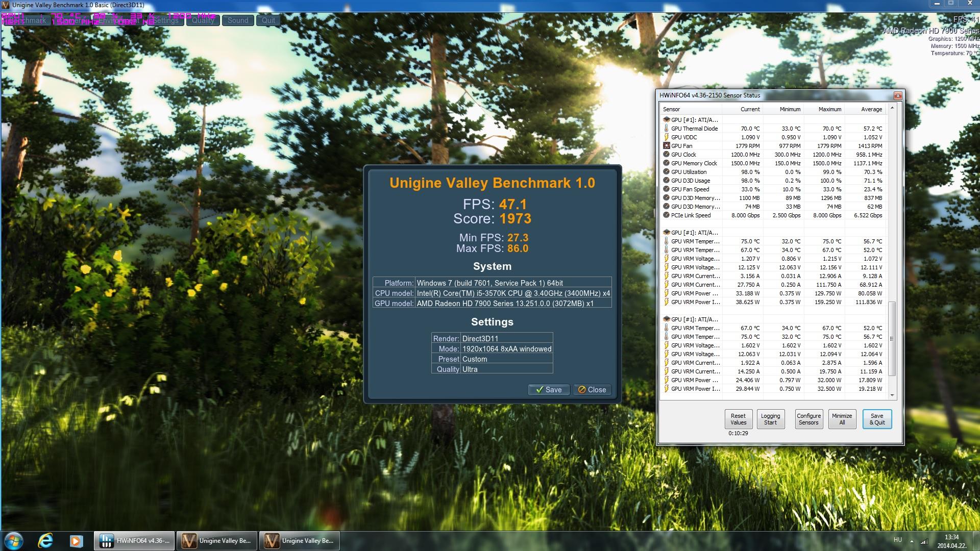Open the Windows Start menu

tap(13, 541)
